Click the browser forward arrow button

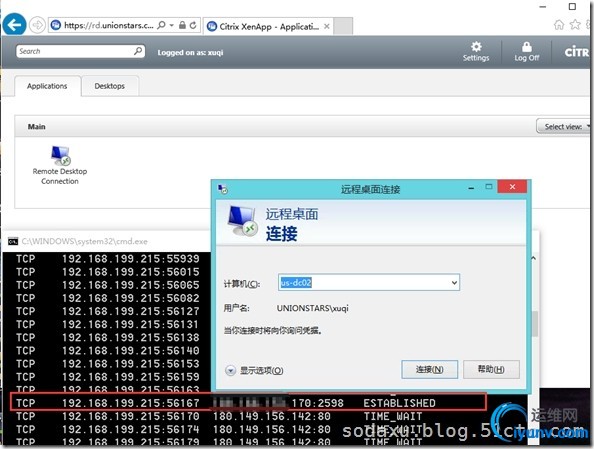tap(37, 25)
